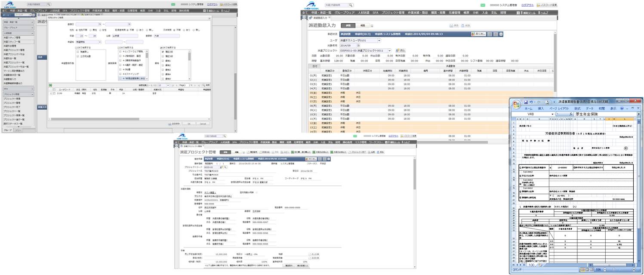
Task: Click green Excel export icon above result grid
Action: pyautogui.click(x=50, y=85)
